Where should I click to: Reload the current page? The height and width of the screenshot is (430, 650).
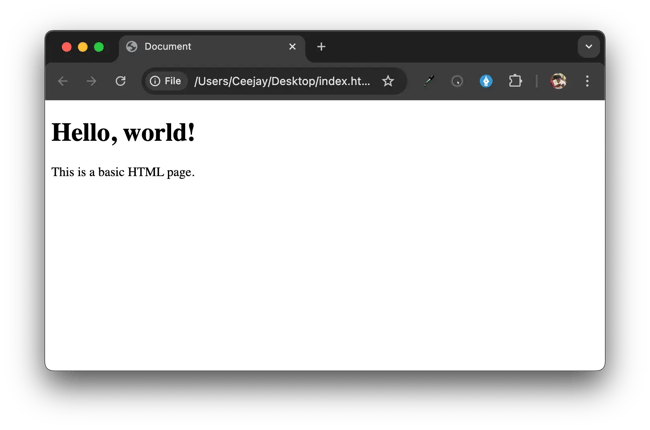pyautogui.click(x=120, y=81)
